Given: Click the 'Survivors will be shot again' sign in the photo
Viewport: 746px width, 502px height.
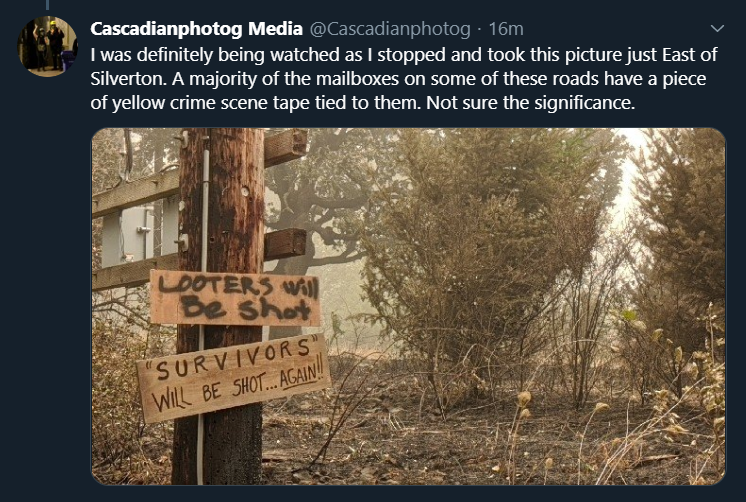Looking at the screenshot, I should 233,378.
